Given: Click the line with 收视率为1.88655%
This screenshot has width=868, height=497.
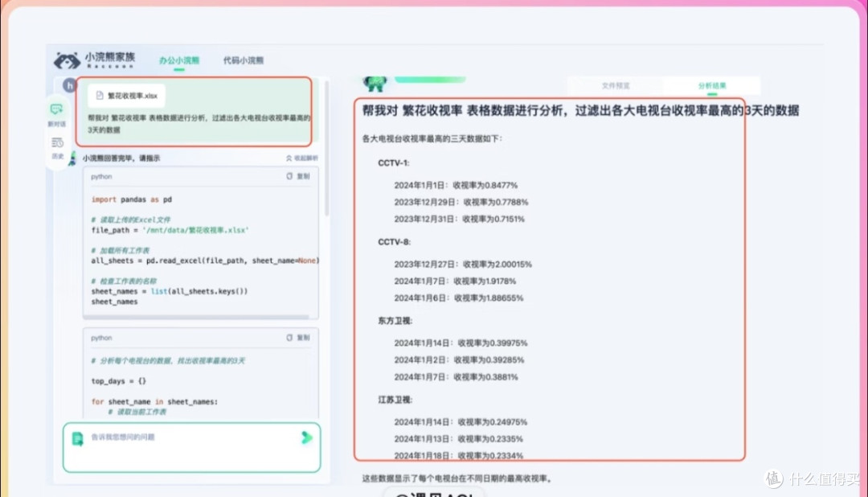Looking at the screenshot, I should pos(458,298).
